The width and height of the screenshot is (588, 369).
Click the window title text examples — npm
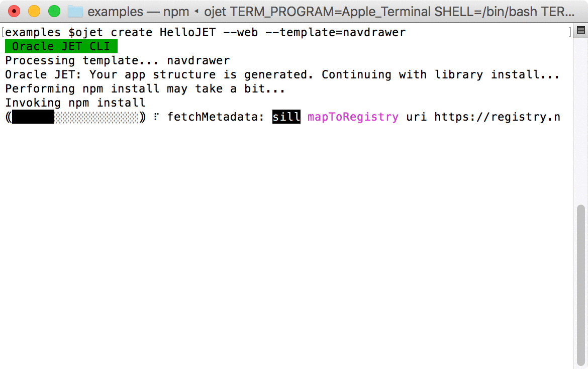138,12
